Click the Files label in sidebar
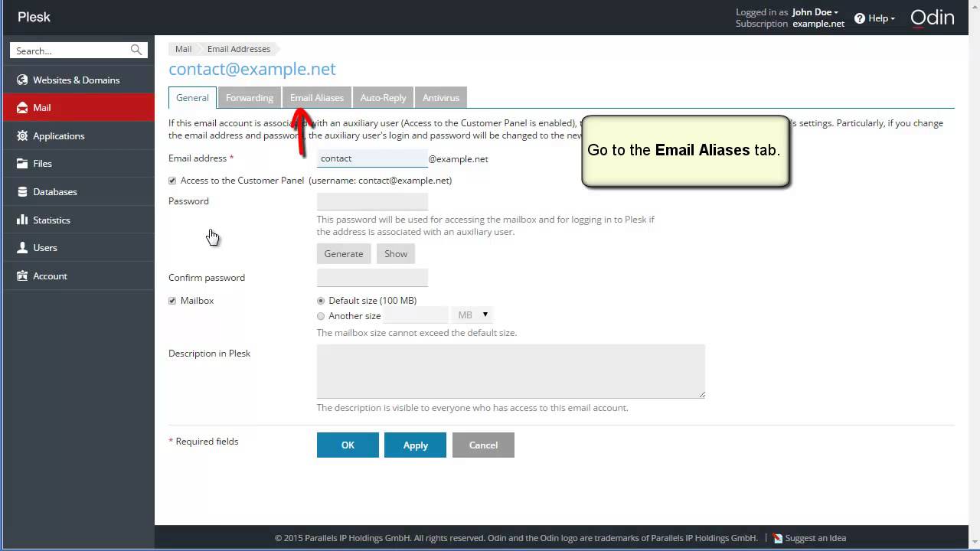980x551 pixels. [43, 164]
